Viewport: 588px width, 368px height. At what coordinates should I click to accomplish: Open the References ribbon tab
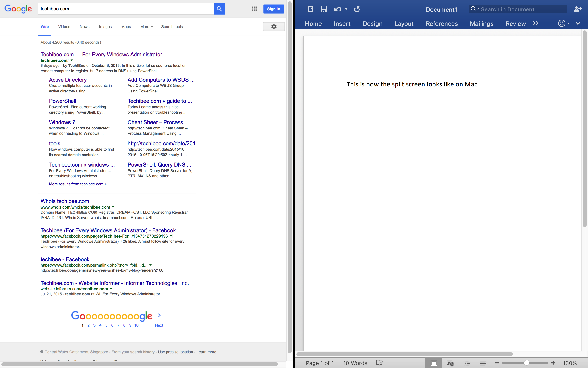tap(441, 24)
